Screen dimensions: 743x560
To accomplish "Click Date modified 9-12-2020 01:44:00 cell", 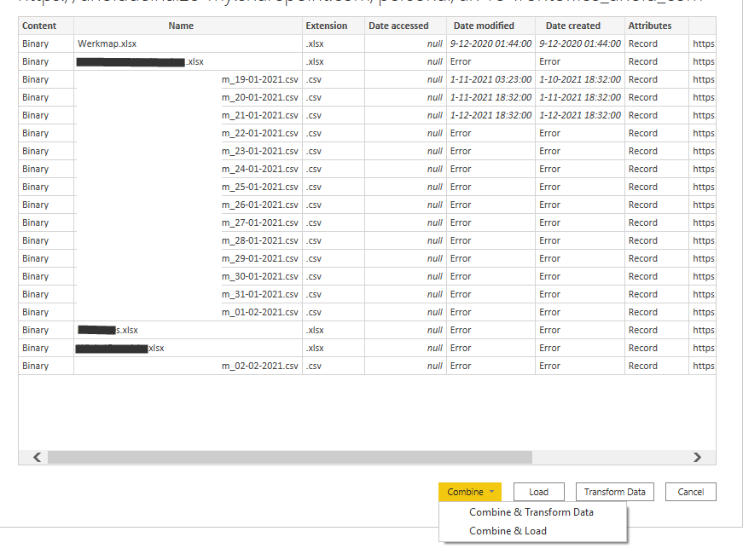I will tap(490, 43).
